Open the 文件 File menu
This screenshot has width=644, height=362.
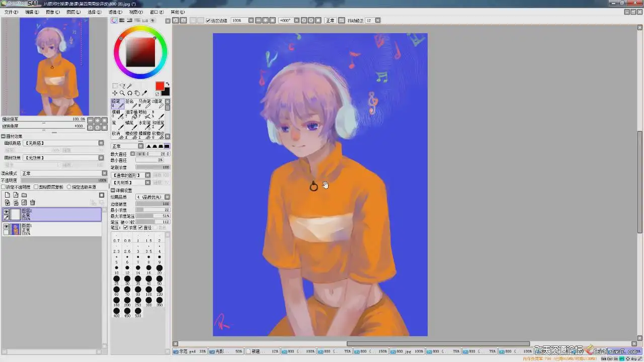[x=11, y=12]
